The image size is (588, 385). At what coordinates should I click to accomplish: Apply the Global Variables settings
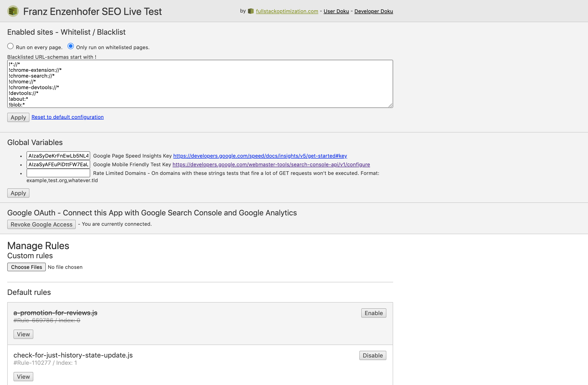click(18, 193)
